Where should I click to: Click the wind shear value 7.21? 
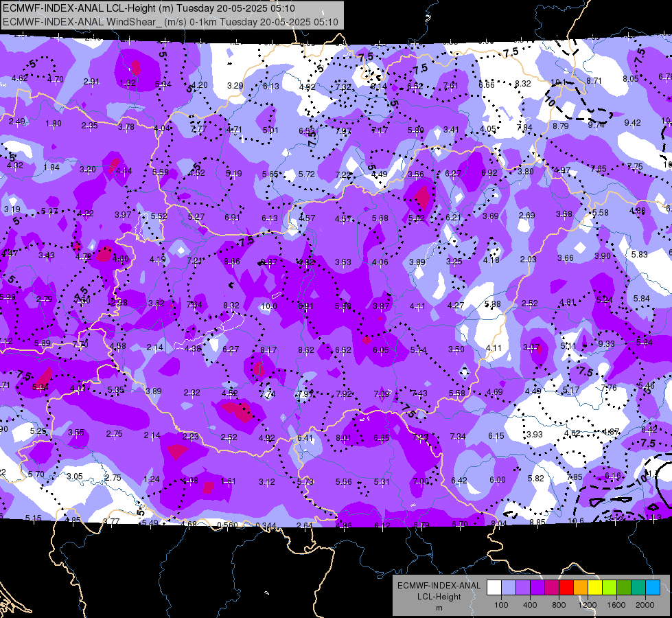(194, 260)
